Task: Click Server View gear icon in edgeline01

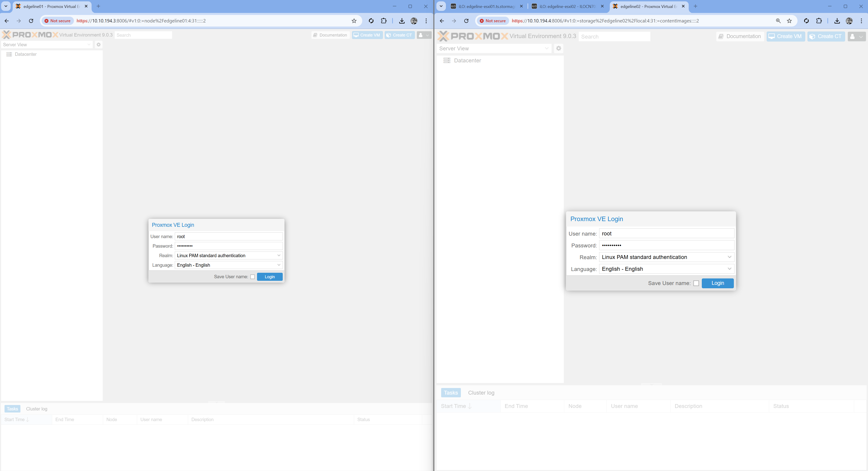Action: click(98, 44)
